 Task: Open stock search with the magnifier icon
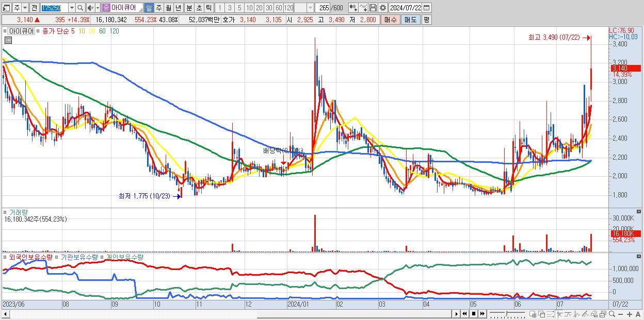pos(80,8)
